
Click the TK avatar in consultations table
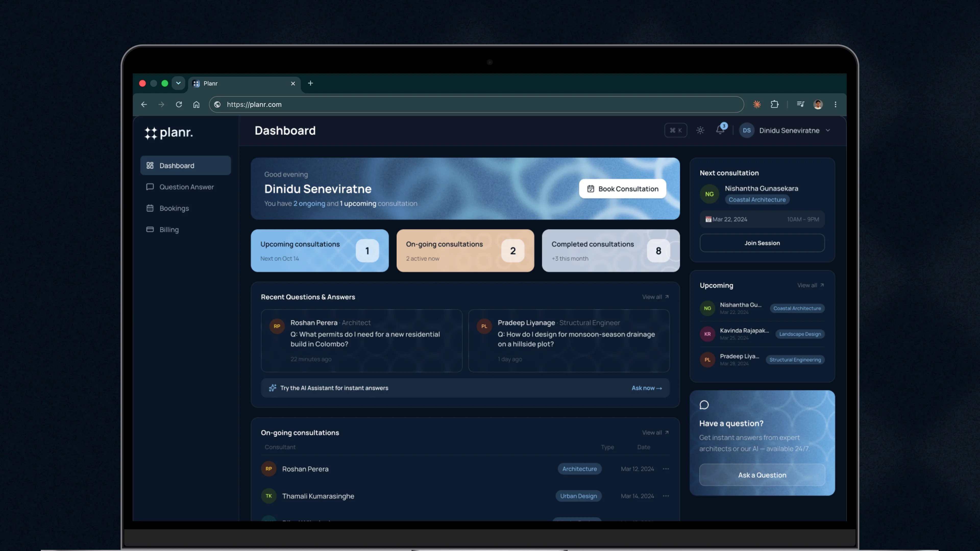pyautogui.click(x=268, y=496)
